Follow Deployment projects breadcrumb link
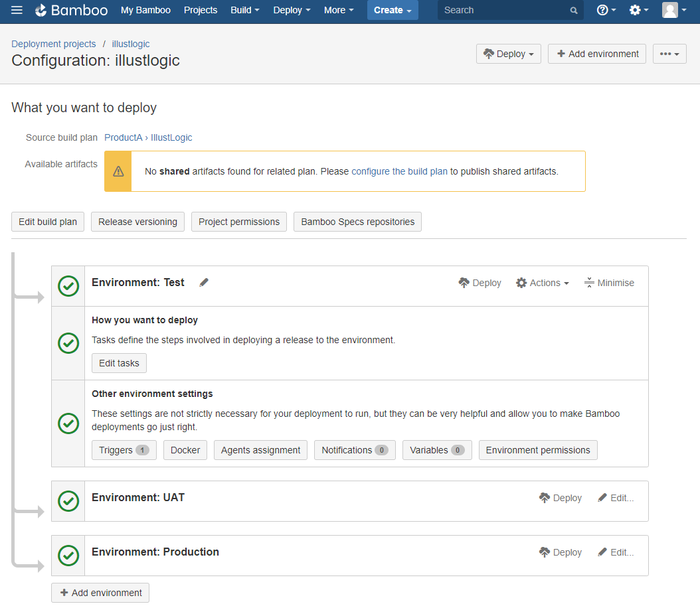Image resolution: width=700 pixels, height=612 pixels. pyautogui.click(x=54, y=44)
